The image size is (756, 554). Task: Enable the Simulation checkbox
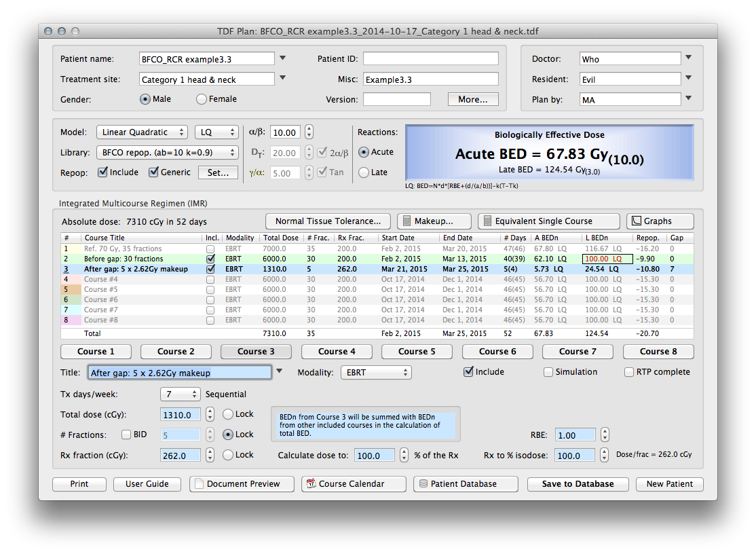point(548,372)
